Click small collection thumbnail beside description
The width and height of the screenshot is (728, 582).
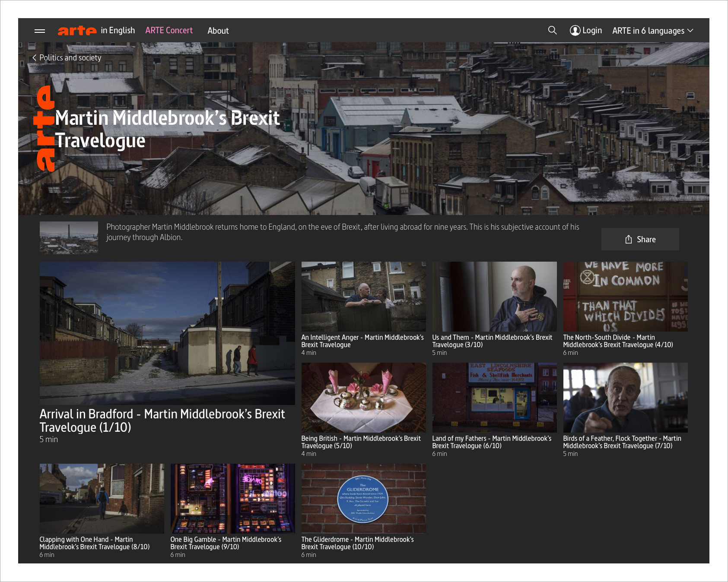click(x=69, y=237)
